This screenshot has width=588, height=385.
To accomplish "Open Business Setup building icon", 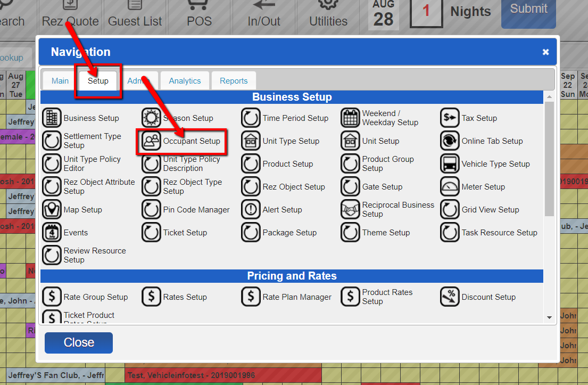I will click(52, 118).
